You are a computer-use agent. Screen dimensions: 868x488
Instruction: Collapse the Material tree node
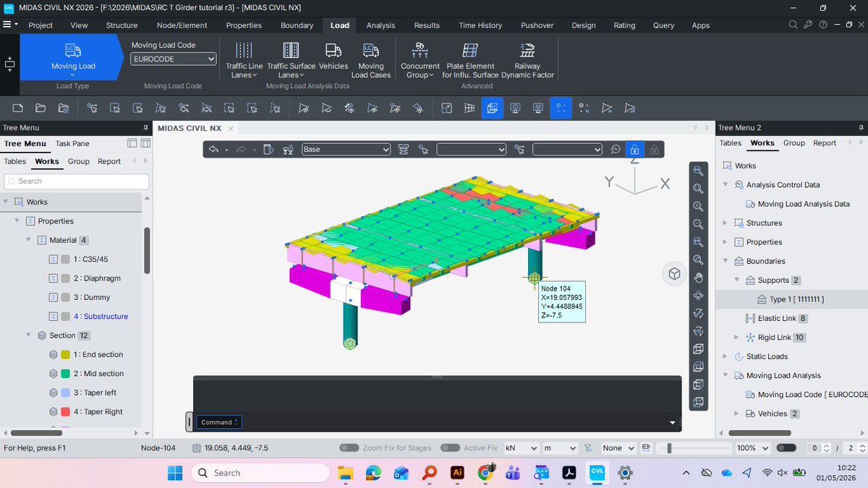[x=28, y=240]
